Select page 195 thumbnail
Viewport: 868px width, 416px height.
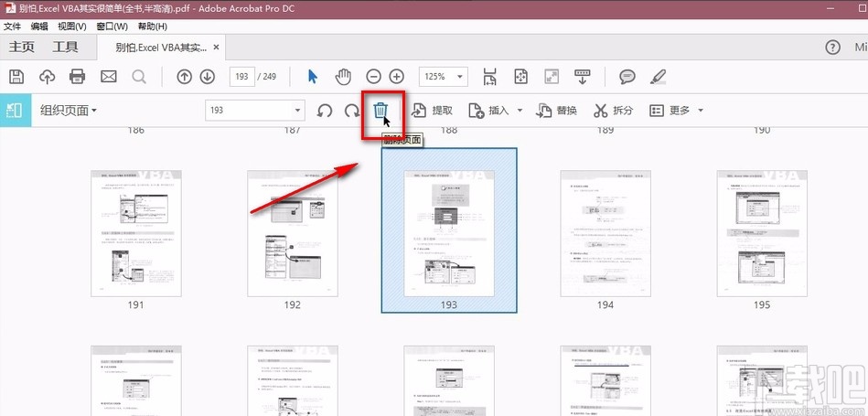click(x=762, y=233)
